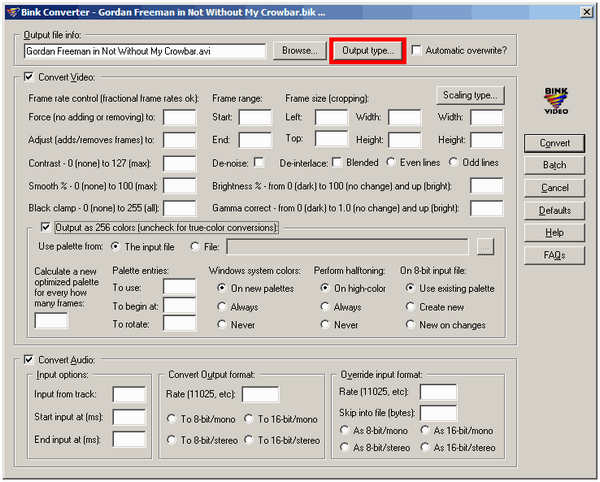Close the Bink Converter window

point(586,12)
